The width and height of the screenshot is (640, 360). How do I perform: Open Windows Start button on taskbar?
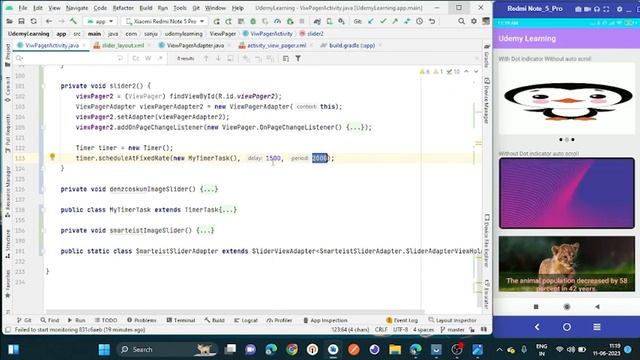(x=104, y=350)
